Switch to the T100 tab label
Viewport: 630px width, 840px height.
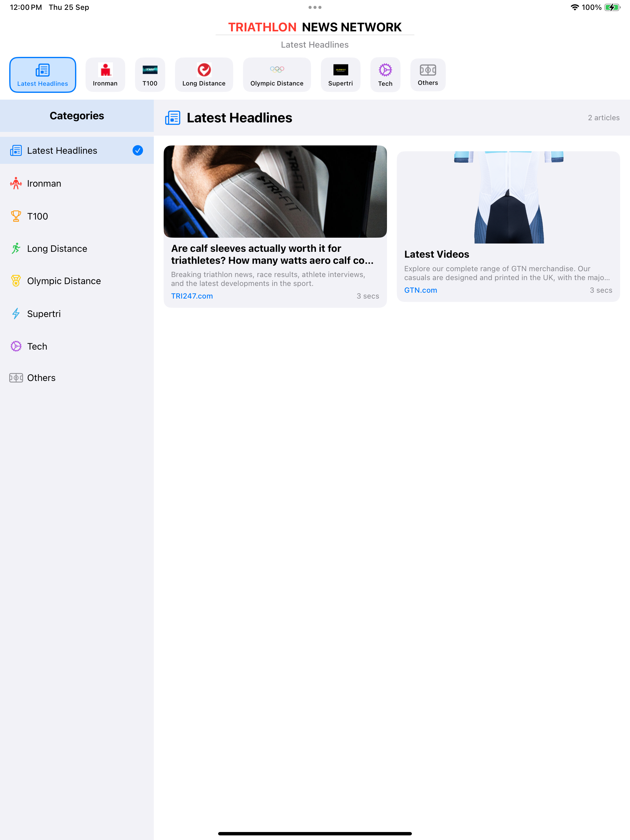tap(150, 84)
